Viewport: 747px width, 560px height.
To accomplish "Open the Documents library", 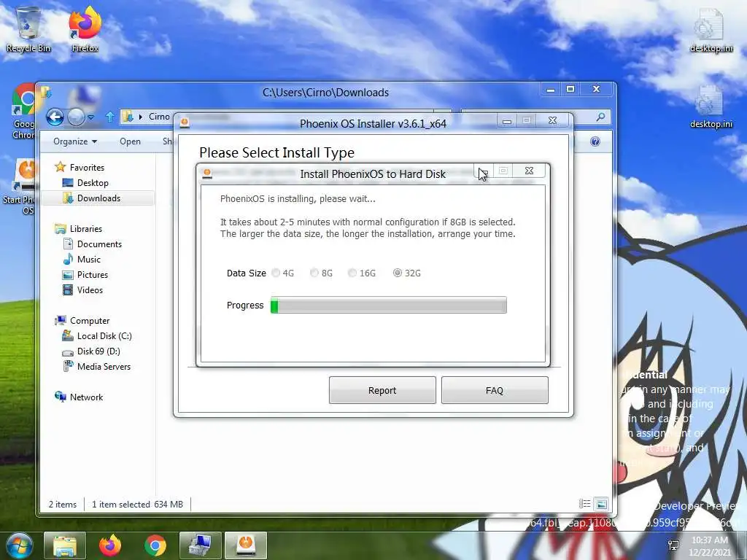I will point(99,244).
